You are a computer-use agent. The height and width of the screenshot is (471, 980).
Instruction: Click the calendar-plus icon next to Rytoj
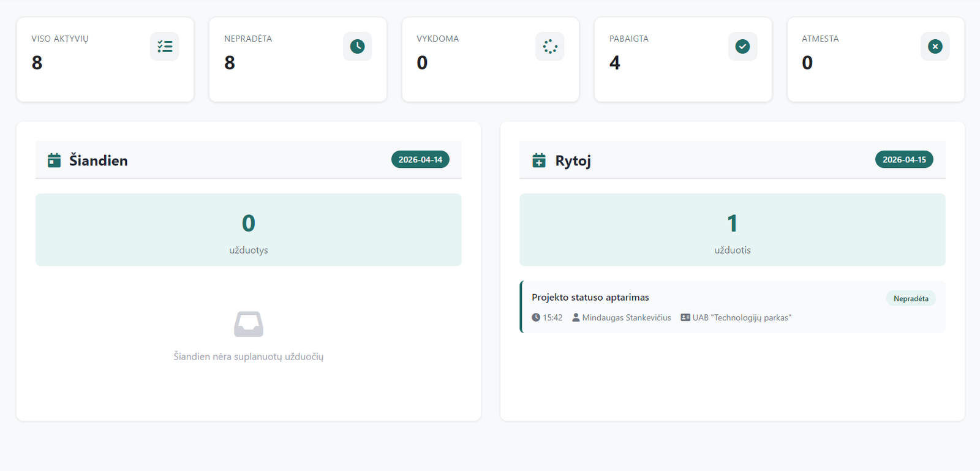point(539,160)
